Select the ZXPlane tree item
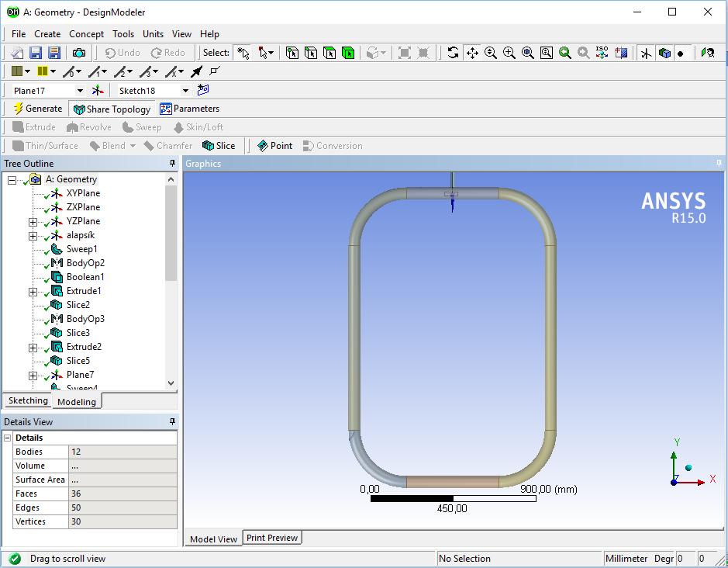The width and height of the screenshot is (728, 568). (83, 207)
